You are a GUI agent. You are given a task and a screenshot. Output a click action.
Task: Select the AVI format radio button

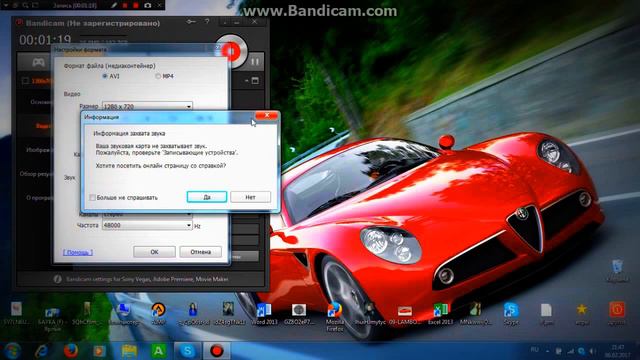tap(105, 76)
